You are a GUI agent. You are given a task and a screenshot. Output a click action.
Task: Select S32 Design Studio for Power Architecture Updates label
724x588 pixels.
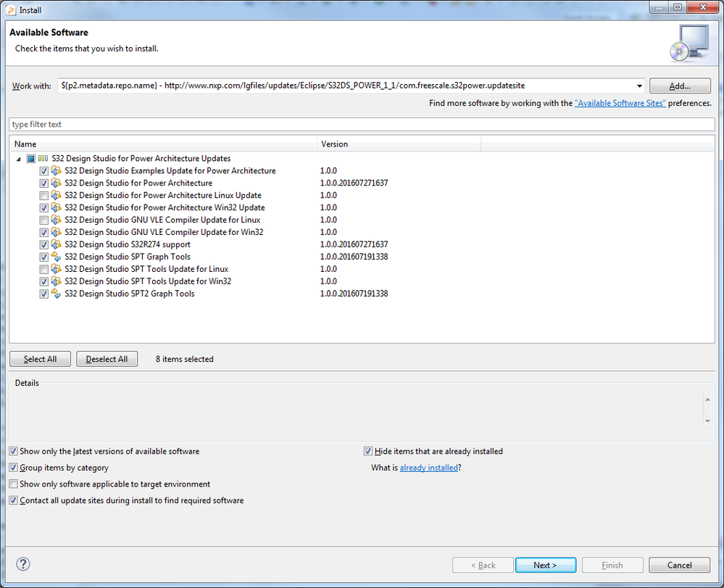(x=141, y=159)
